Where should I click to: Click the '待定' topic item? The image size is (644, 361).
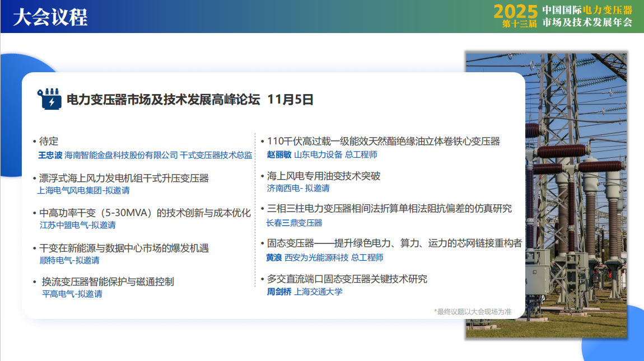tap(49, 141)
